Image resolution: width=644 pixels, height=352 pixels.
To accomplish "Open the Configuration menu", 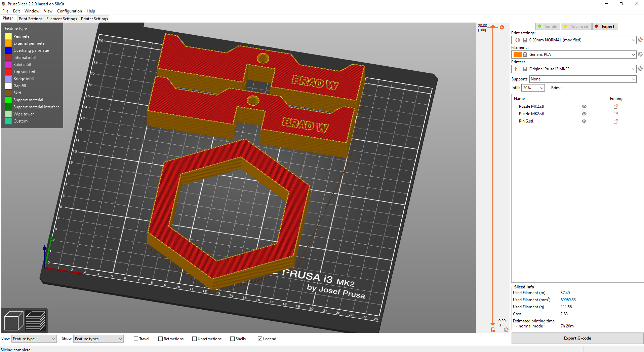I will tap(70, 11).
